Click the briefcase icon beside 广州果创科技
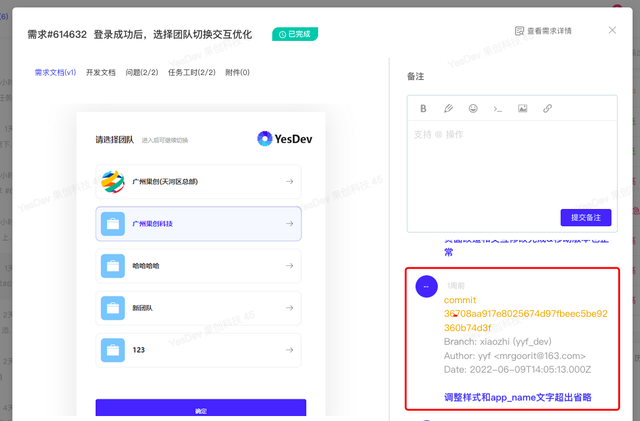The height and width of the screenshot is (421, 640). click(113, 224)
